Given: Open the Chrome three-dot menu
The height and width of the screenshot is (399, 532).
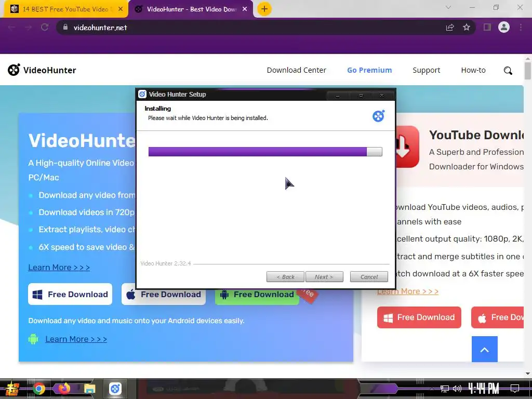Looking at the screenshot, I should [x=521, y=28].
